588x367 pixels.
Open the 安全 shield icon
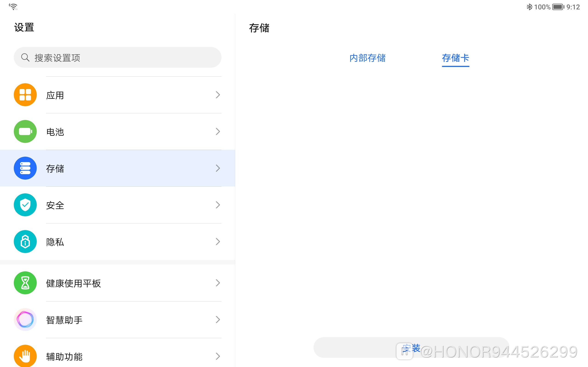[25, 205]
